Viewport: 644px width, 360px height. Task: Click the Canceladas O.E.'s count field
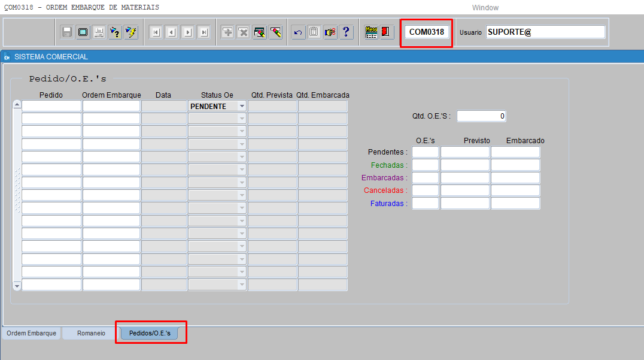425,190
